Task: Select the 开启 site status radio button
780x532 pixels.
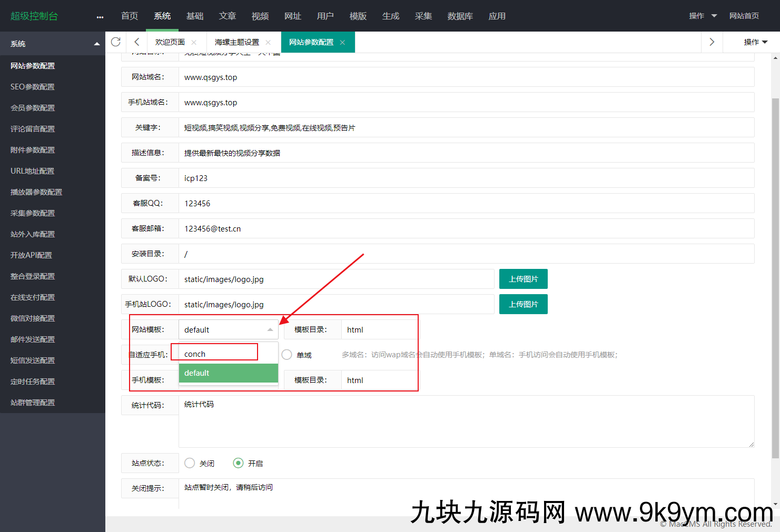Action: [x=238, y=463]
